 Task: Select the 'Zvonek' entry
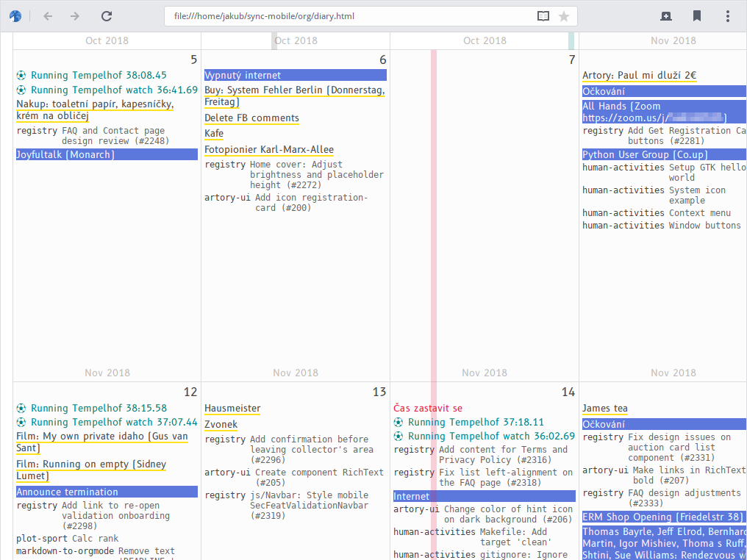click(x=221, y=424)
